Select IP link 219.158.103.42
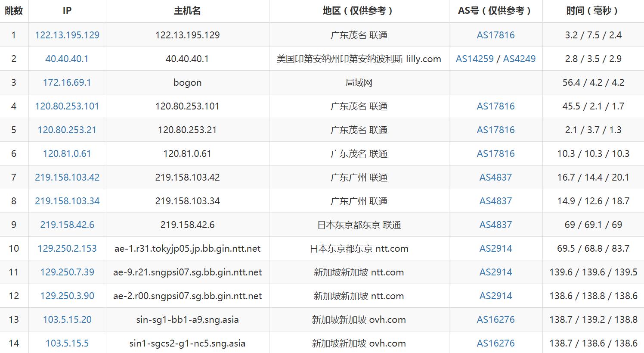Viewport: 644px width, 353px height. click(67, 177)
